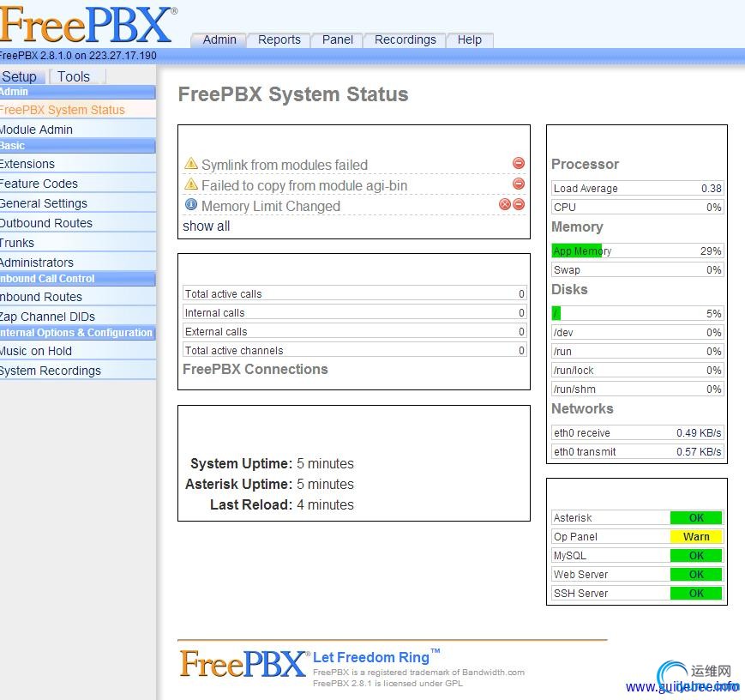This screenshot has height=700, width=745.
Task: Open Zap Channel DIDs
Action: coord(78,317)
